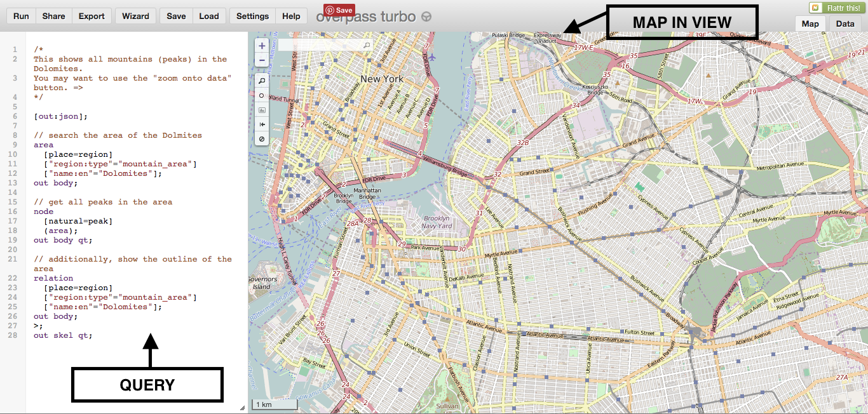Image resolution: width=868 pixels, height=414 pixels.
Task: Zoom in on the map
Action: [261, 45]
